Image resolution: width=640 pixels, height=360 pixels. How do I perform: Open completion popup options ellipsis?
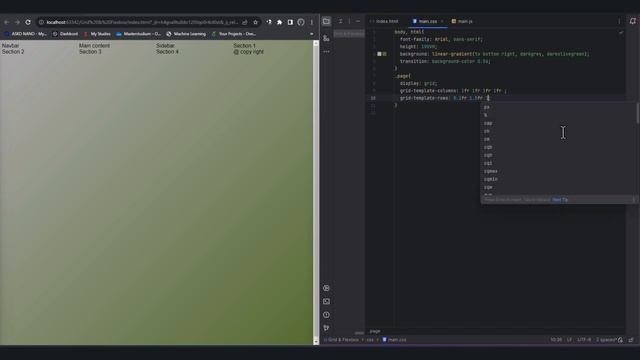tap(633, 200)
